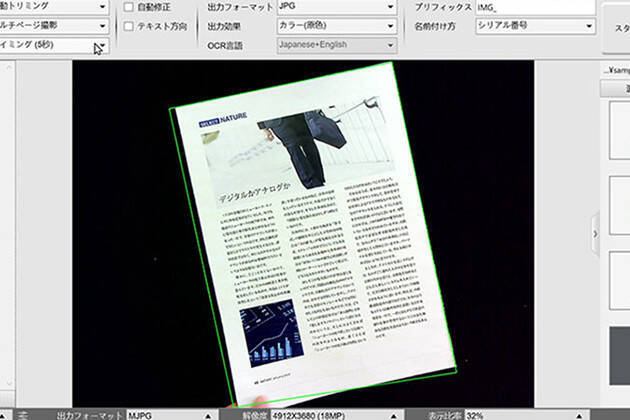Click the button above the thumbnail list
The width and height of the screenshot is (630, 420).
615,88
